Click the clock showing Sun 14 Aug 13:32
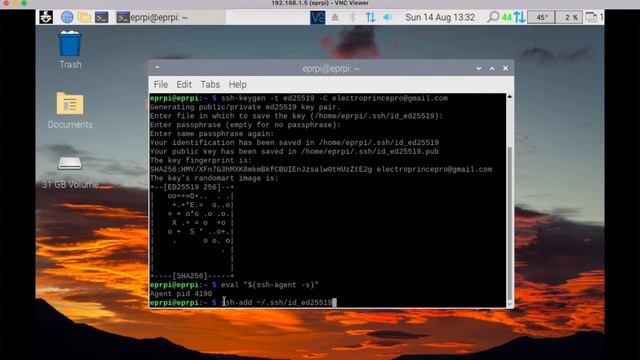Viewport: 640px width, 360px height. tap(440, 18)
